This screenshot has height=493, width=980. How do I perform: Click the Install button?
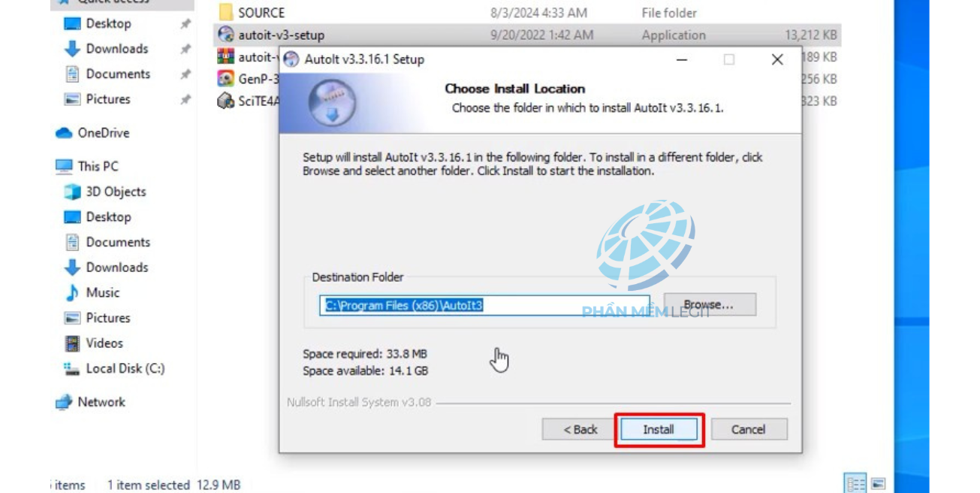coord(659,430)
